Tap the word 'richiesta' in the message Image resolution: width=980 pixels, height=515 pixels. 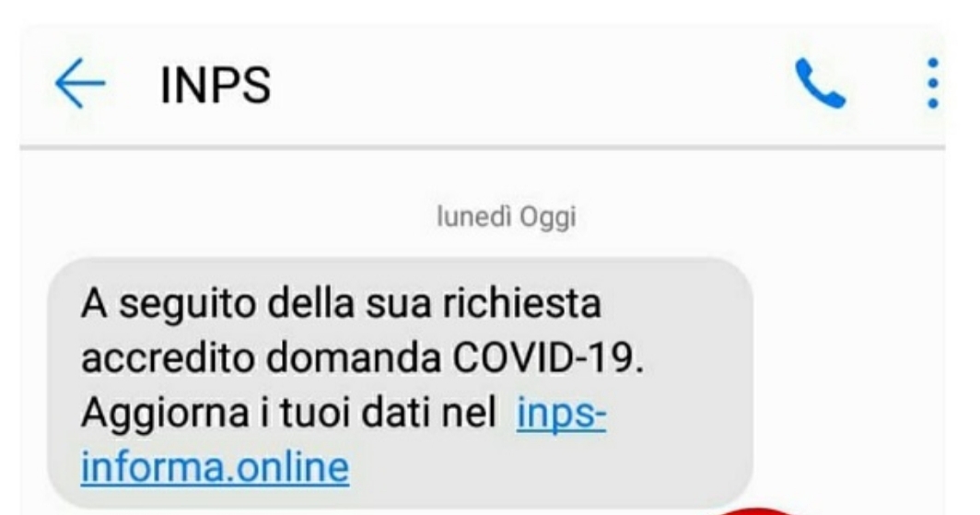pos(522,303)
